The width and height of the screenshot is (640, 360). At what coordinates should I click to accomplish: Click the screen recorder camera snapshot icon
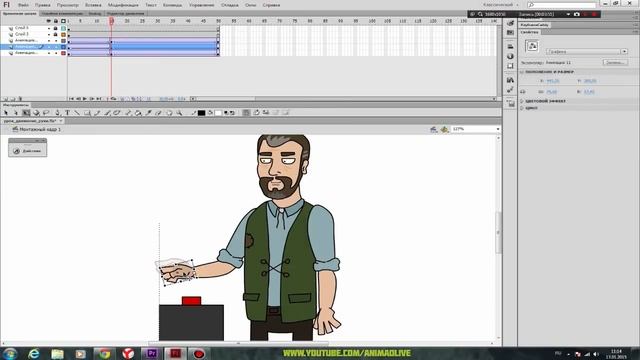pos(576,14)
